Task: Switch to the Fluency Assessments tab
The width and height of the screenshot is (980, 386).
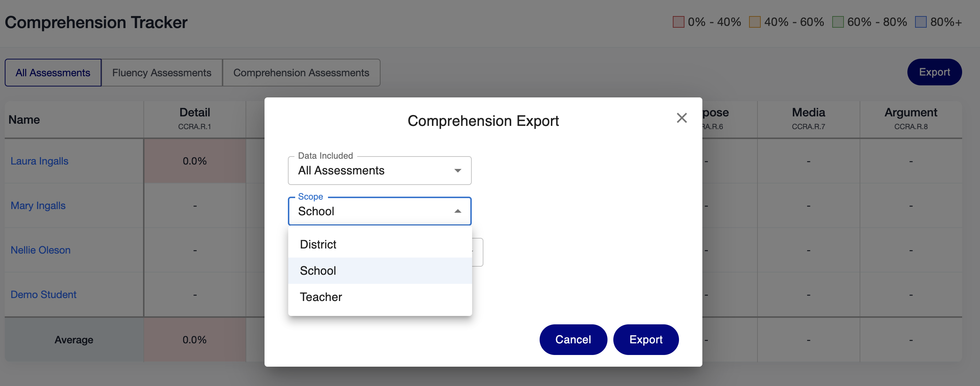Action: pyautogui.click(x=162, y=73)
